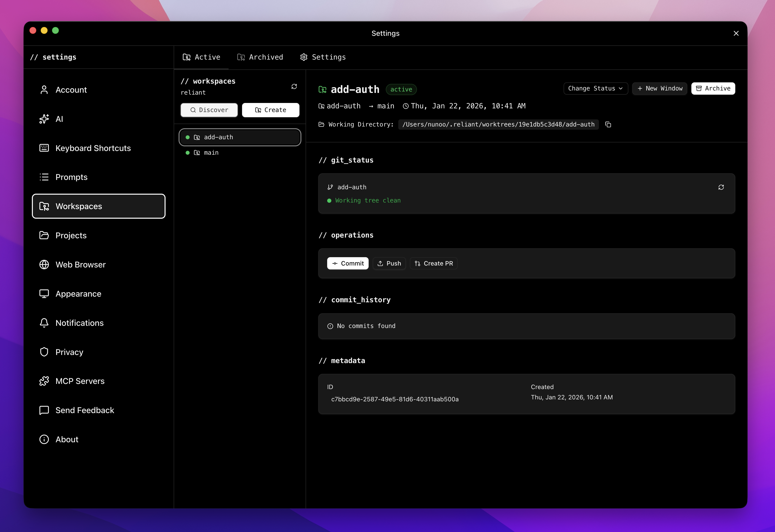This screenshot has width=775, height=532.
Task: Open add-auth in a New Window
Action: (659, 88)
